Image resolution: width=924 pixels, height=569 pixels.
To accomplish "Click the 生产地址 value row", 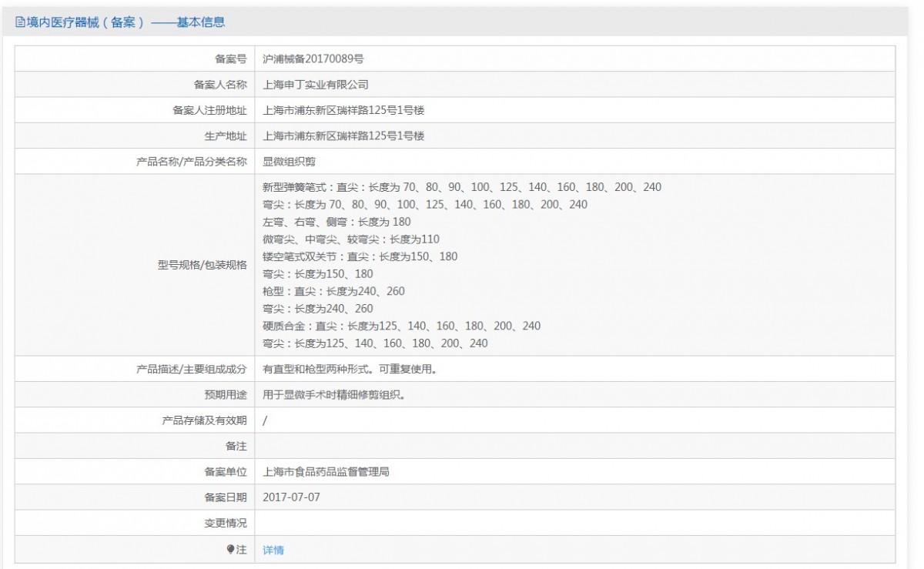I will 574,136.
